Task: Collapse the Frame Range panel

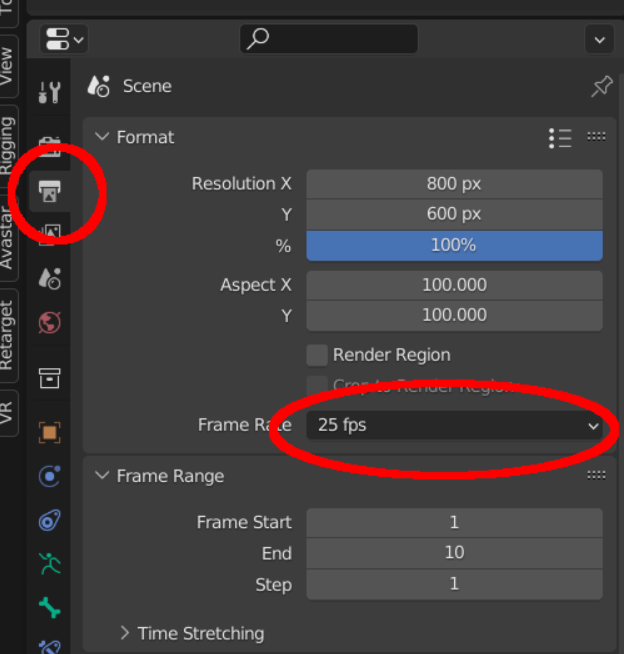Action: click(x=102, y=475)
